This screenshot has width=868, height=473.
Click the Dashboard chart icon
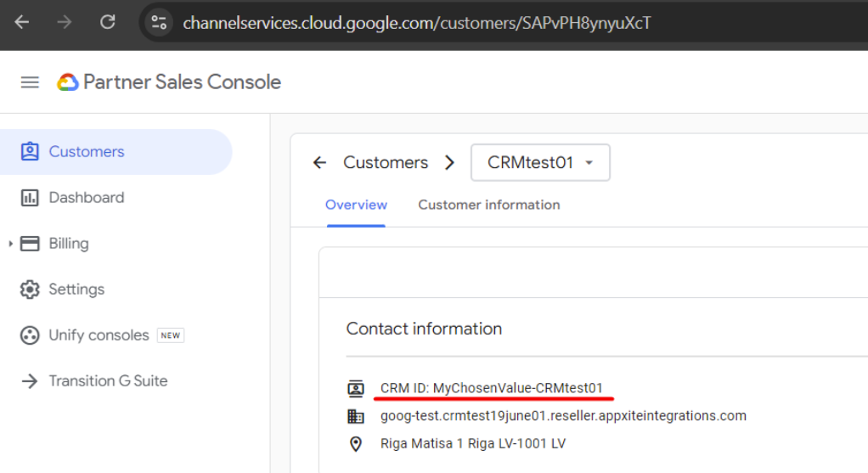[30, 198]
